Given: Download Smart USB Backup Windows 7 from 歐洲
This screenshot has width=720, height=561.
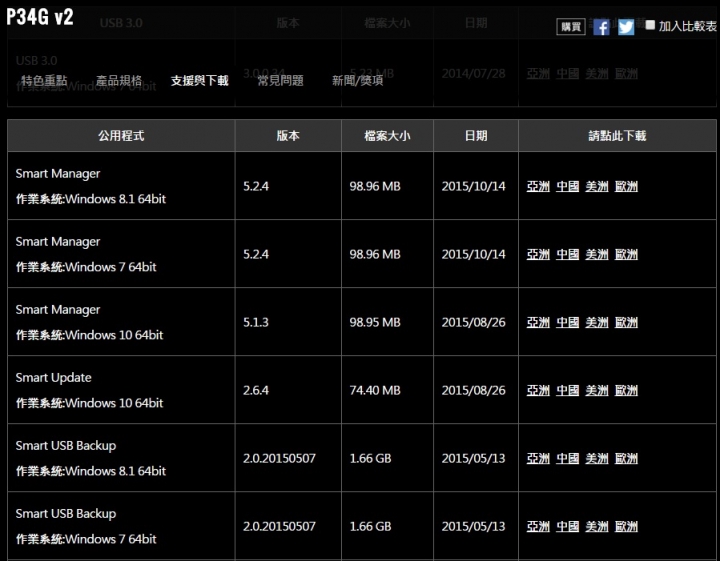Looking at the screenshot, I should click(x=626, y=526).
